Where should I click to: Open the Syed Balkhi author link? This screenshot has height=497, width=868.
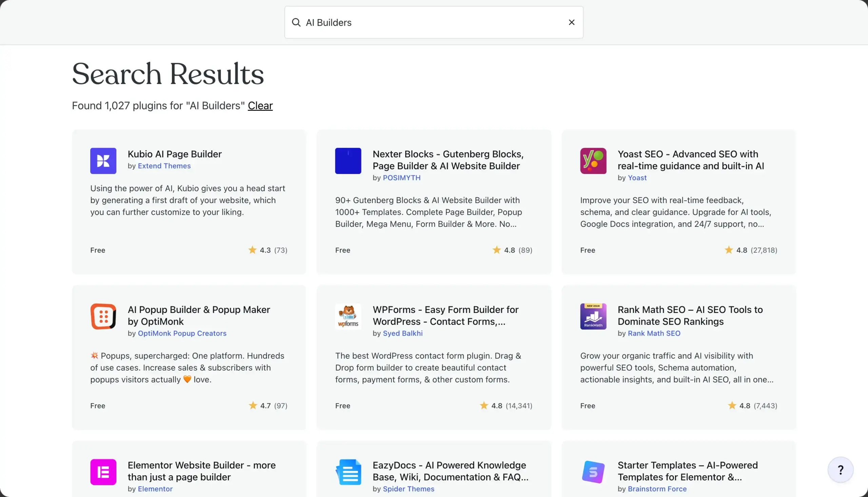402,334
